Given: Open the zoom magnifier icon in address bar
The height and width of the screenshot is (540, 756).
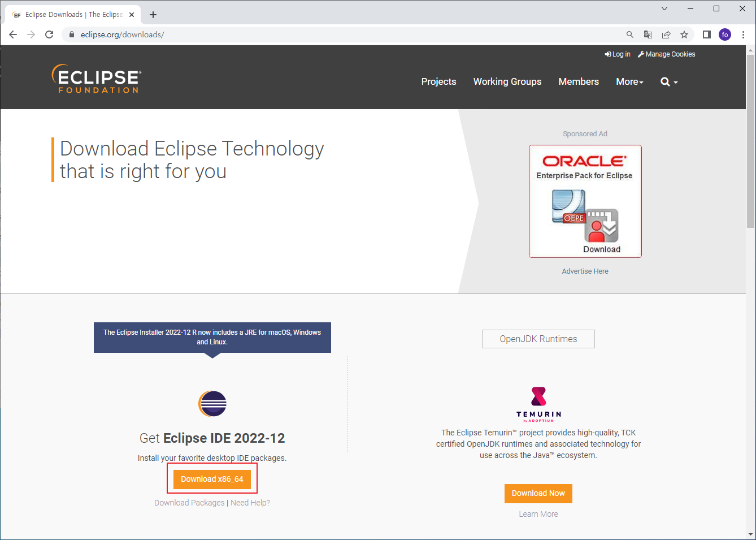Looking at the screenshot, I should [630, 34].
